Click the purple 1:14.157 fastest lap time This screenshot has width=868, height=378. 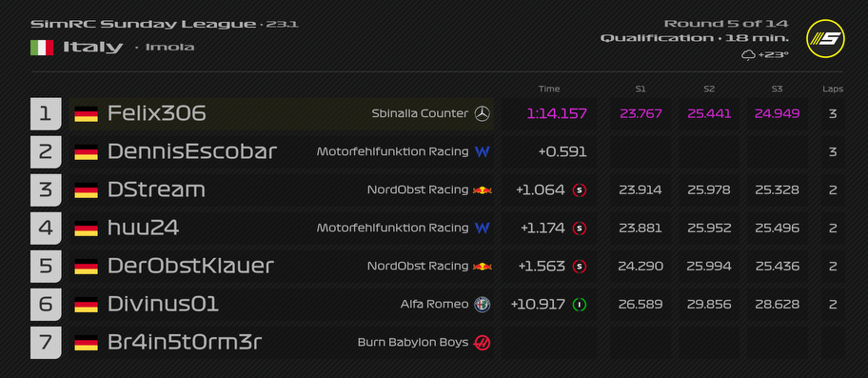coord(557,113)
